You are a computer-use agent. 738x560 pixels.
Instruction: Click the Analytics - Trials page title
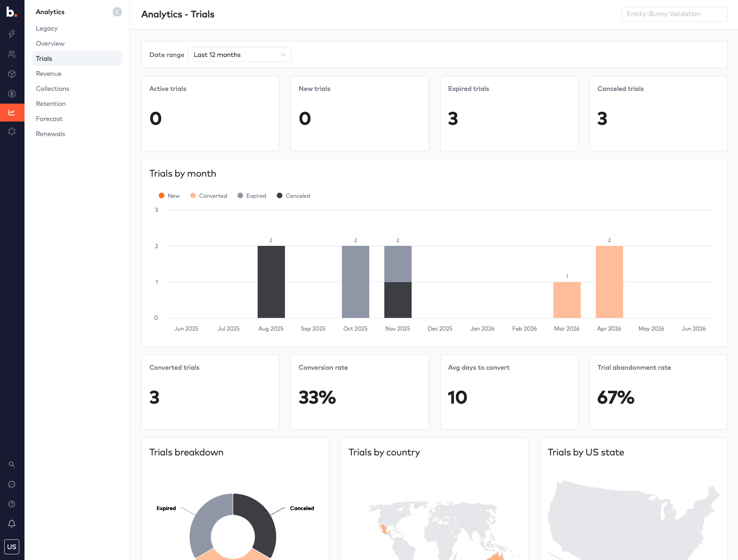tap(178, 14)
